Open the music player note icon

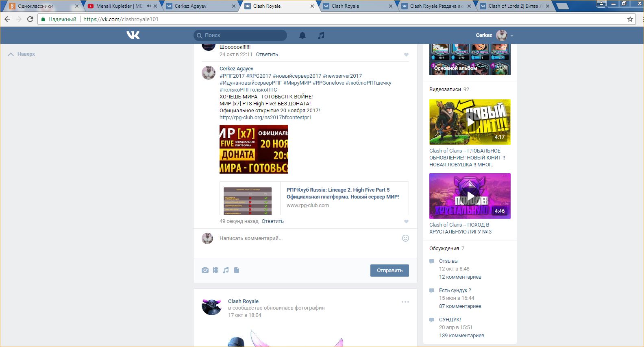coord(321,35)
